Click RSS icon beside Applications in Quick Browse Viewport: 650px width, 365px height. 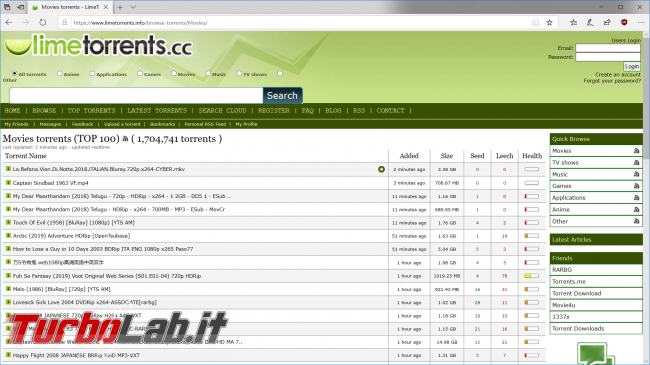[636, 198]
